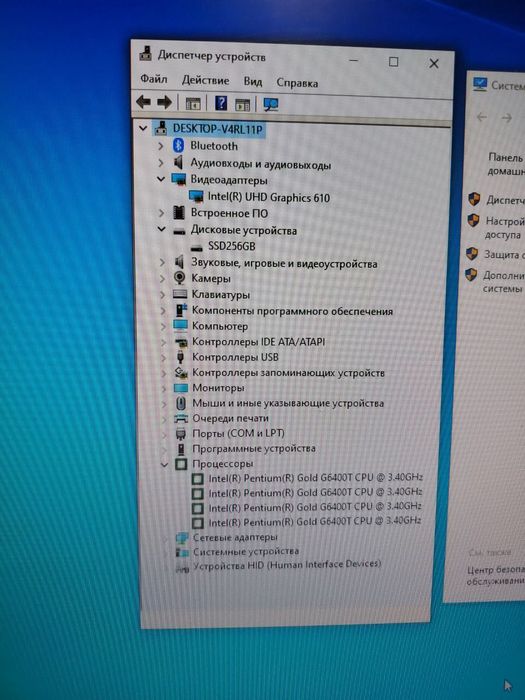Screen dimensions: 525x700
Task: Open the Справка menu
Action: pos(297,83)
